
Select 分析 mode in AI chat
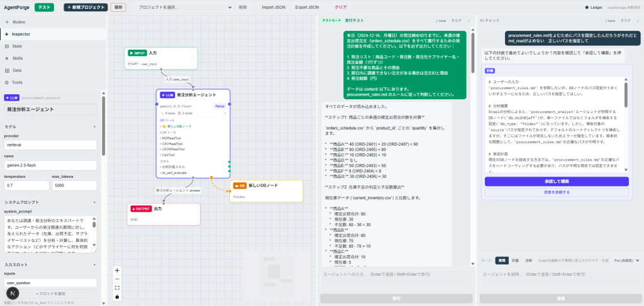coord(528,260)
